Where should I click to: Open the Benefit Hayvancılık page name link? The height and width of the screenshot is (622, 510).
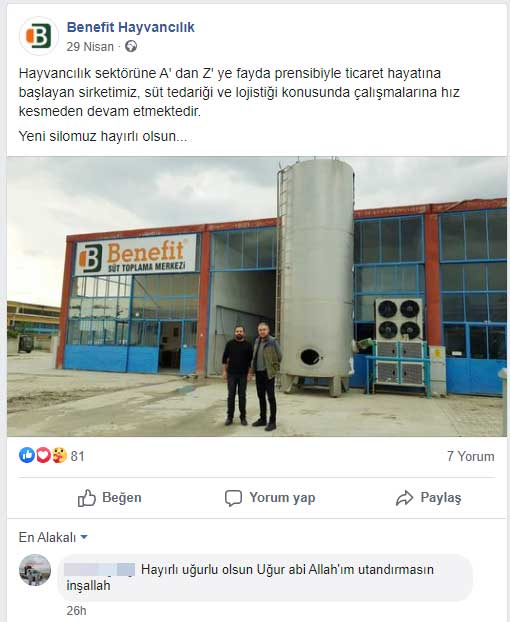point(130,27)
